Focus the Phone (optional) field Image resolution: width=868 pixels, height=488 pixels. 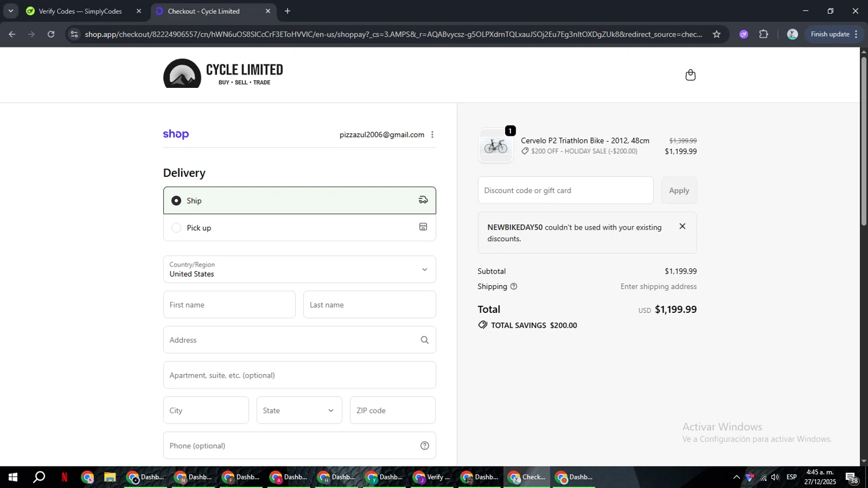click(x=299, y=446)
